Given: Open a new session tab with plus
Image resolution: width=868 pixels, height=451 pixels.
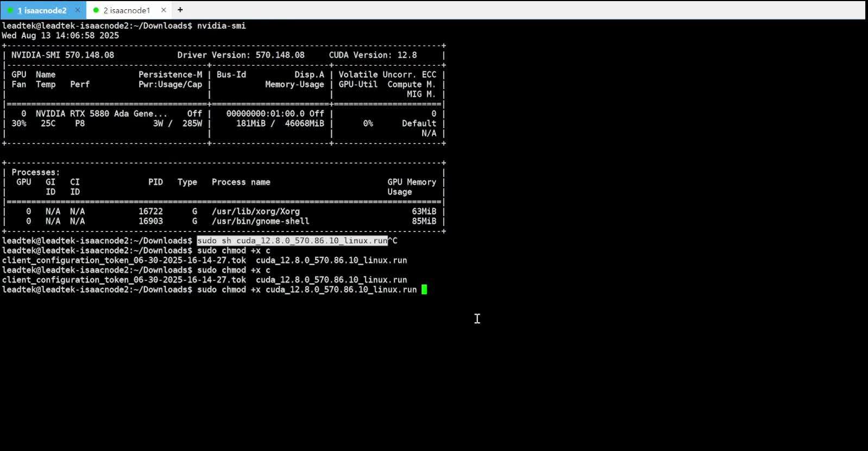Looking at the screenshot, I should [180, 10].
